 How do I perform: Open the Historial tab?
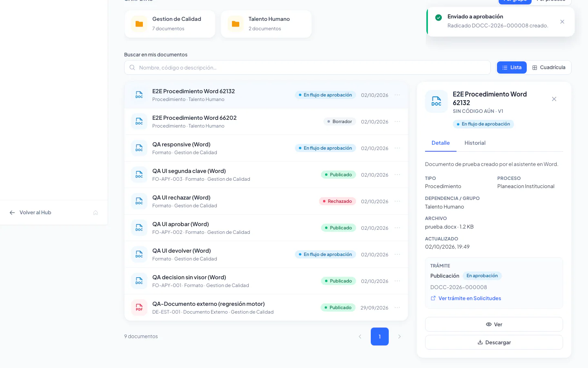tap(475, 143)
